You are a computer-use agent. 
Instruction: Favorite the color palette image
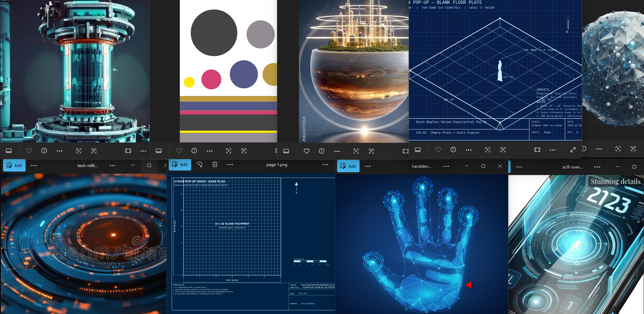(x=179, y=151)
